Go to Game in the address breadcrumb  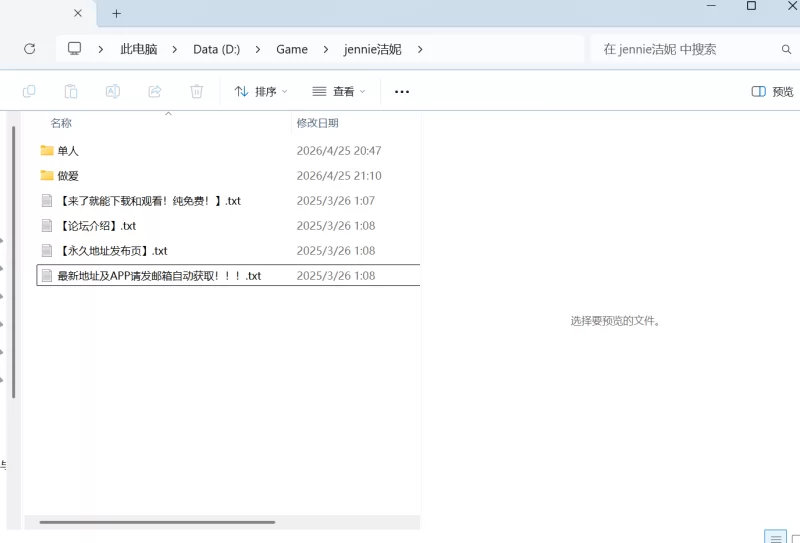pos(292,50)
